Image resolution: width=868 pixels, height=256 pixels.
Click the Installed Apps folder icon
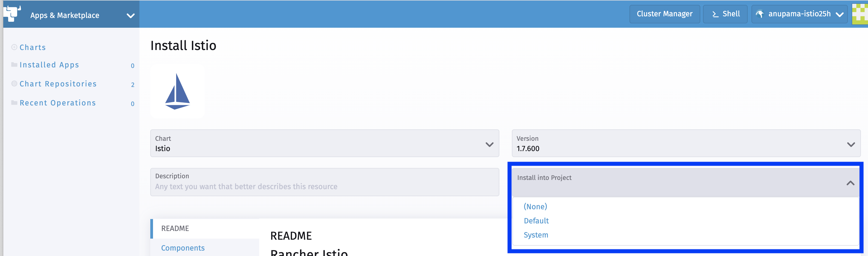(14, 65)
